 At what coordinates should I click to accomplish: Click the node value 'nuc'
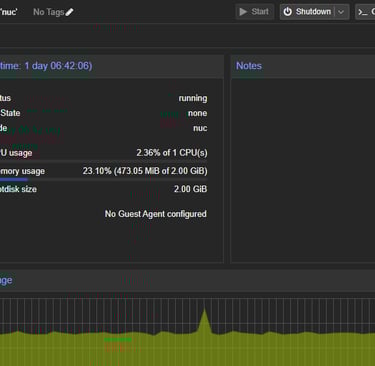point(200,128)
